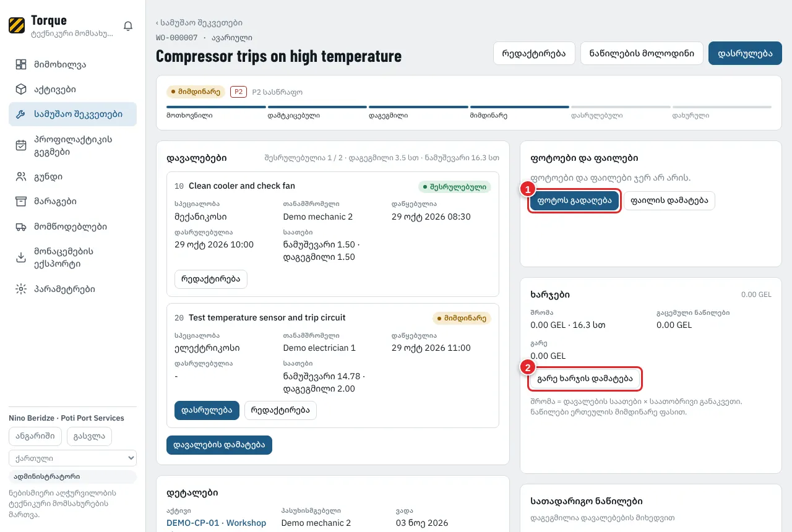The width and height of the screenshot is (792, 532).
Task: Click the პარამეტრები gear icon
Action: click(21, 289)
